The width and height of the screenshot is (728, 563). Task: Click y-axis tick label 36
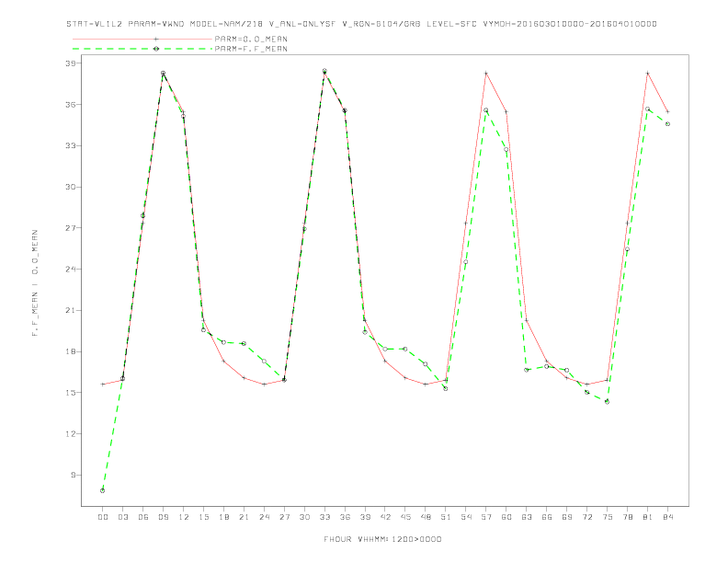(70, 104)
